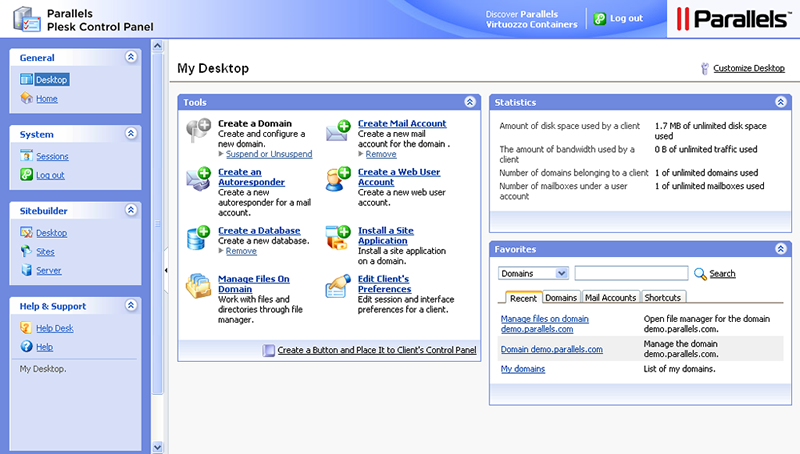Click the Edit Client's Preferences icon
The height and width of the screenshot is (454, 800).
click(338, 286)
